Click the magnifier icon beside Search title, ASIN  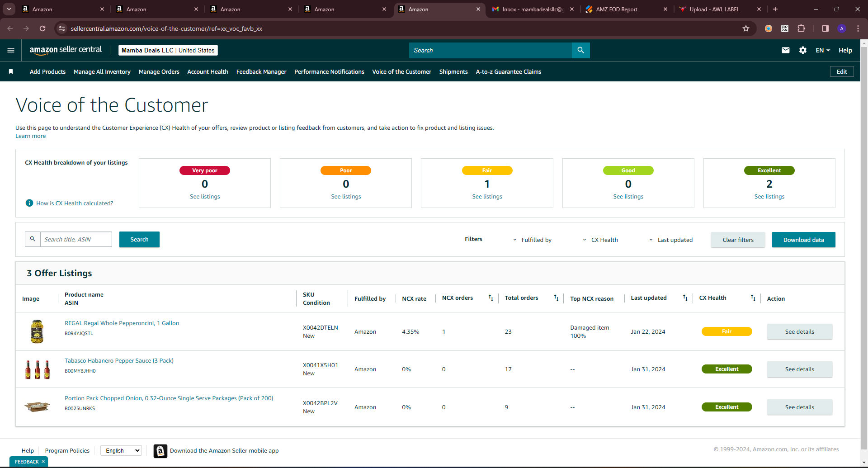click(33, 239)
